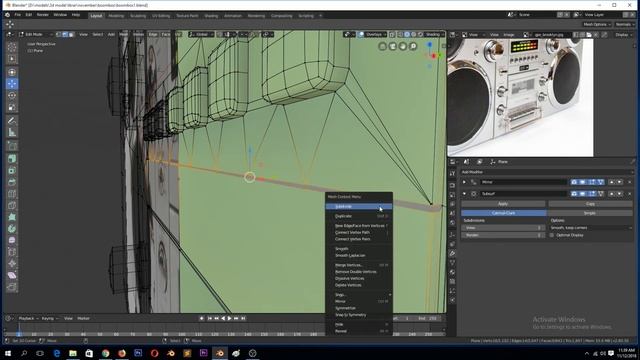Apply the Subsurf modifier
The height and width of the screenshot is (360, 640).
(x=503, y=204)
